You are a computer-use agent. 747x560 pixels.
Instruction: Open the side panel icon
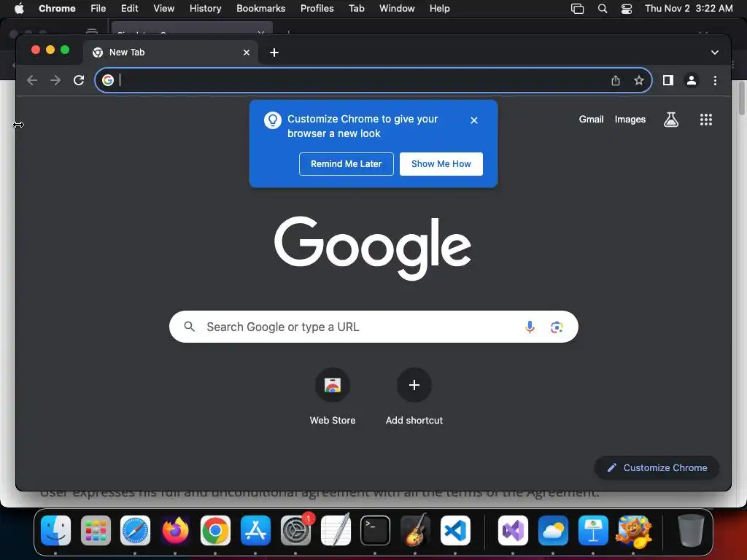click(668, 80)
